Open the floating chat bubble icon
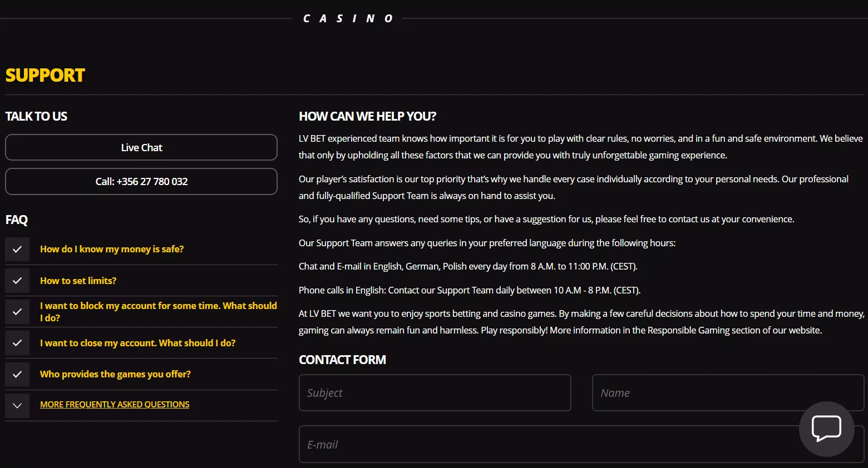 [x=826, y=429]
